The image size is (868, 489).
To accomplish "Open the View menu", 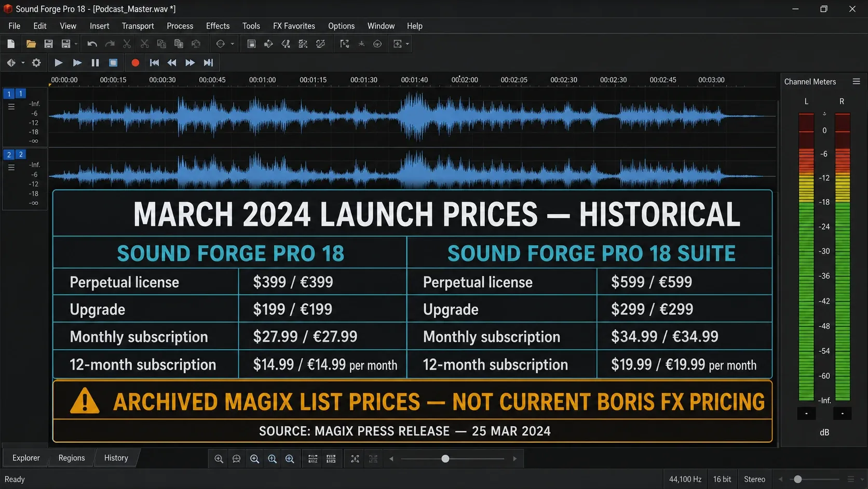I will [68, 26].
